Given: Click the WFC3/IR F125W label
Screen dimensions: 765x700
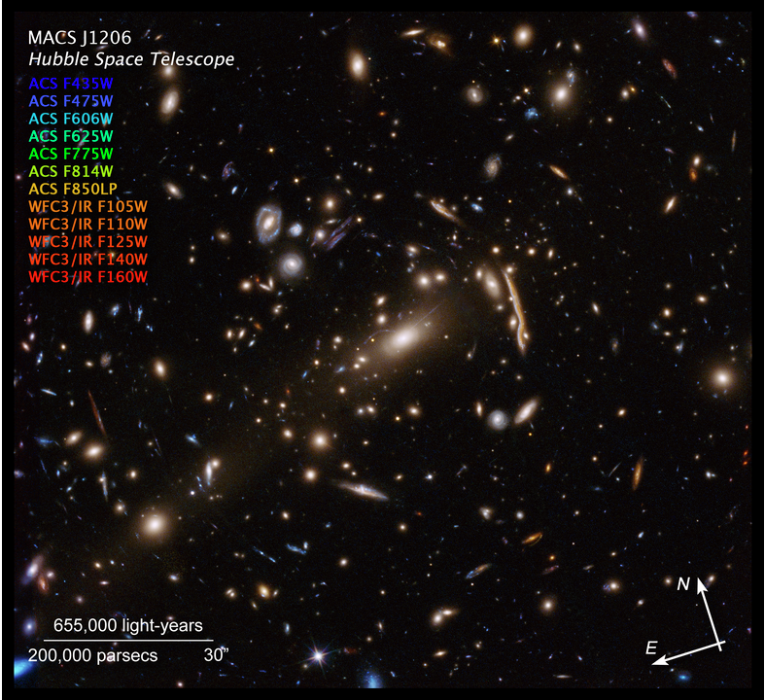Looking at the screenshot, I should click(x=88, y=241).
